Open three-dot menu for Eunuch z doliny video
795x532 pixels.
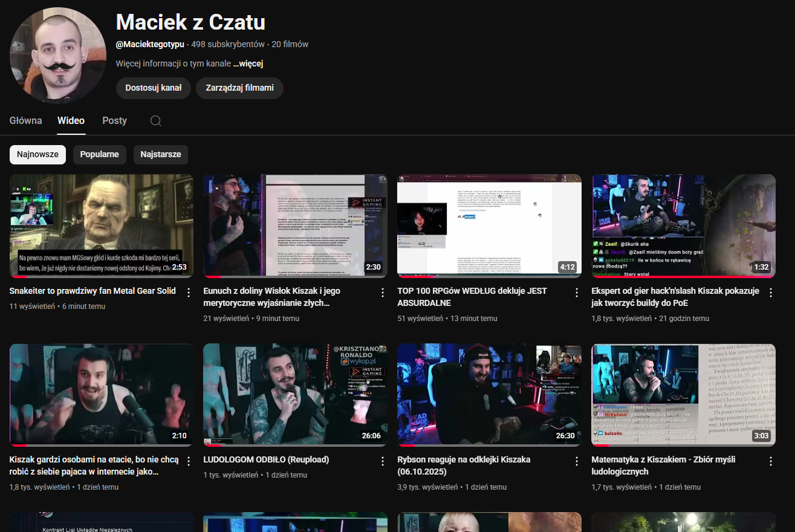tap(382, 293)
